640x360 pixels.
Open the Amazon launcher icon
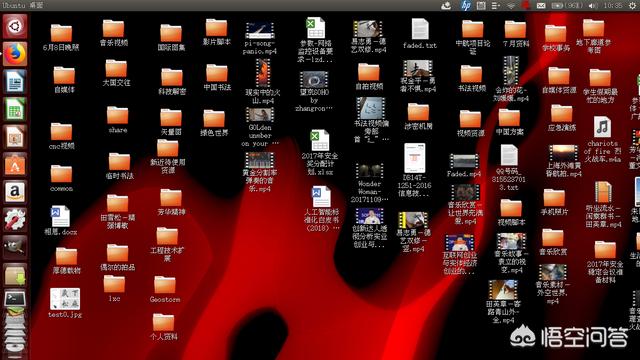[15, 192]
